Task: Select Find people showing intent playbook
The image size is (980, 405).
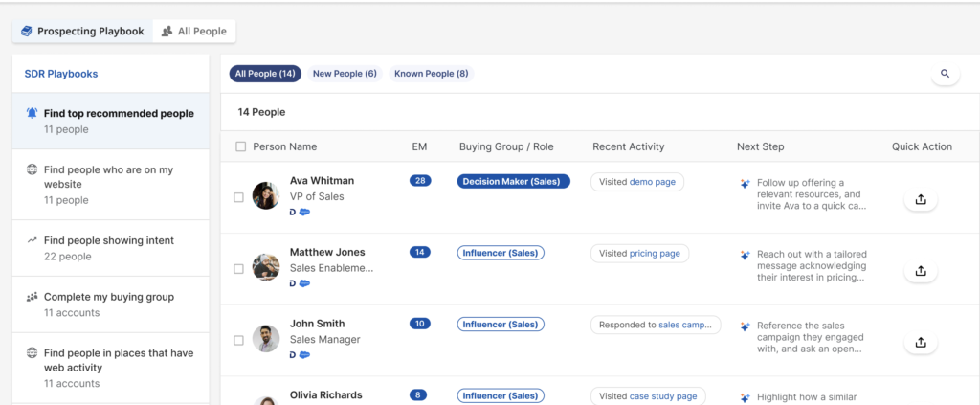Action: tap(109, 240)
